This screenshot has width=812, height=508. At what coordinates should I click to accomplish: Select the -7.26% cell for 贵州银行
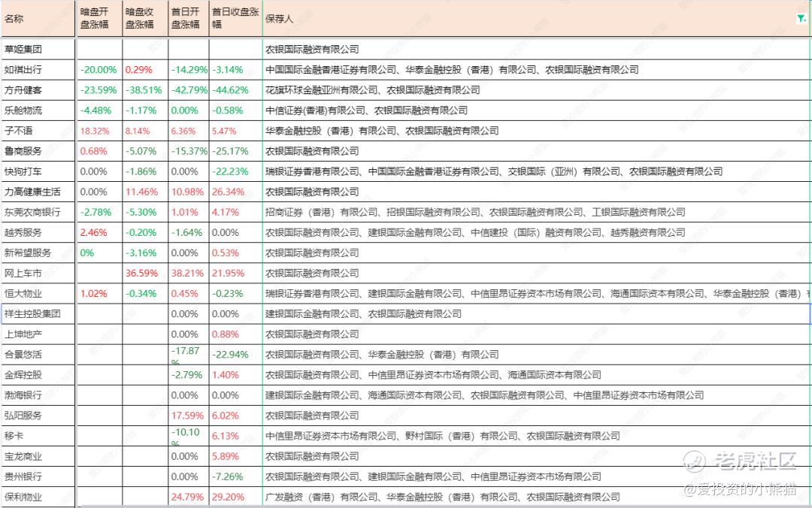tap(235, 477)
